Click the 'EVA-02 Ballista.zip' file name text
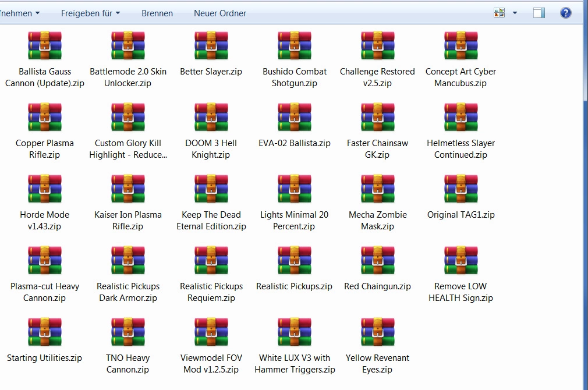Viewport: 588px width, 390px height. tap(295, 143)
